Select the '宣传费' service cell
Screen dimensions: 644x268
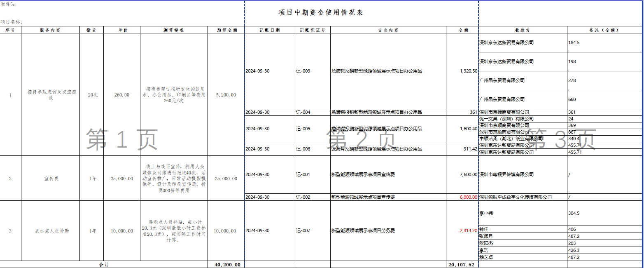(50, 179)
